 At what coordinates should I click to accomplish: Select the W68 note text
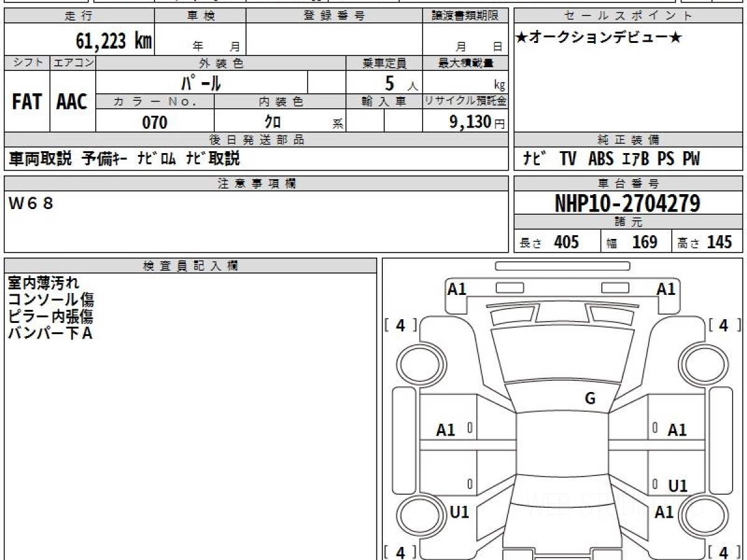coord(31,203)
